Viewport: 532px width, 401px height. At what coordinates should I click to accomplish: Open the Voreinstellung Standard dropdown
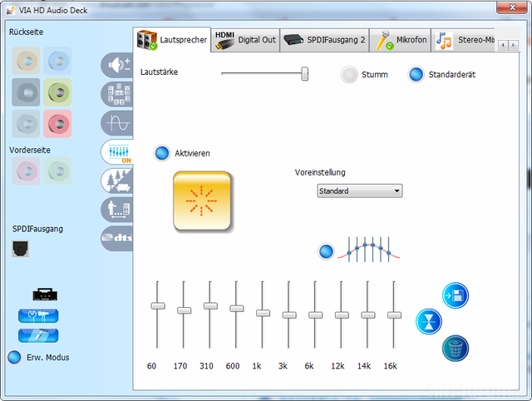pyautogui.click(x=359, y=191)
